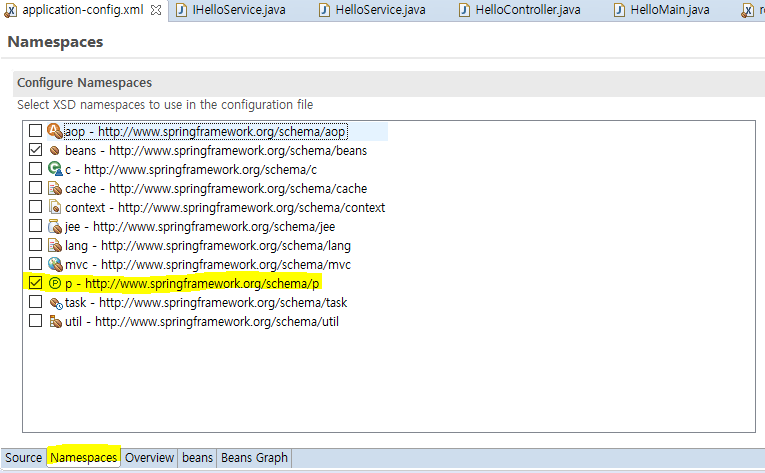
Task: Select the p schema URL row text
Action: tap(192, 284)
